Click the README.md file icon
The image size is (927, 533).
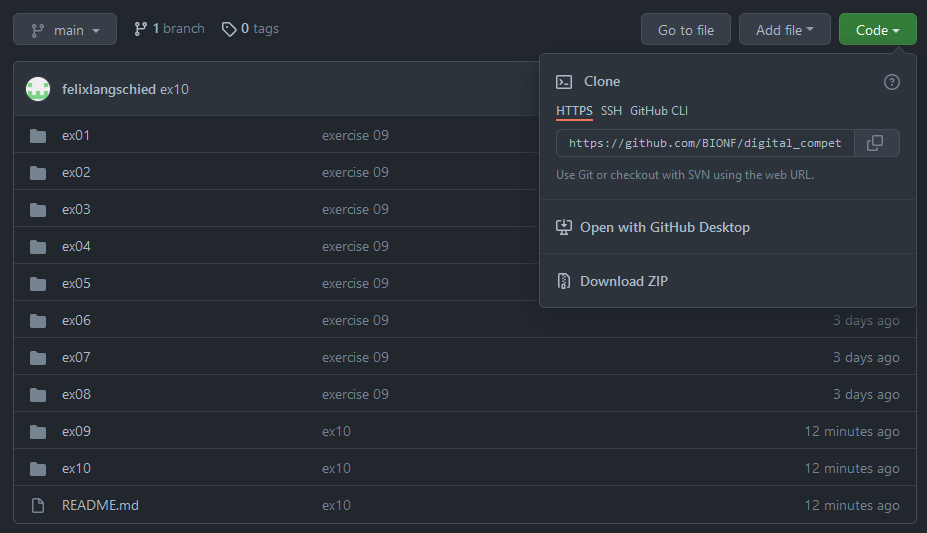click(x=38, y=506)
